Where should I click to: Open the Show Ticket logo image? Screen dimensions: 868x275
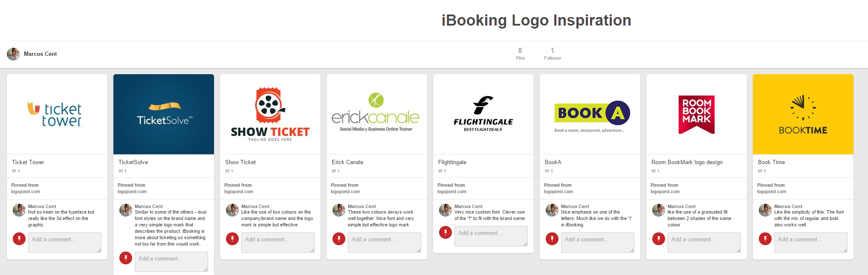pos(270,114)
